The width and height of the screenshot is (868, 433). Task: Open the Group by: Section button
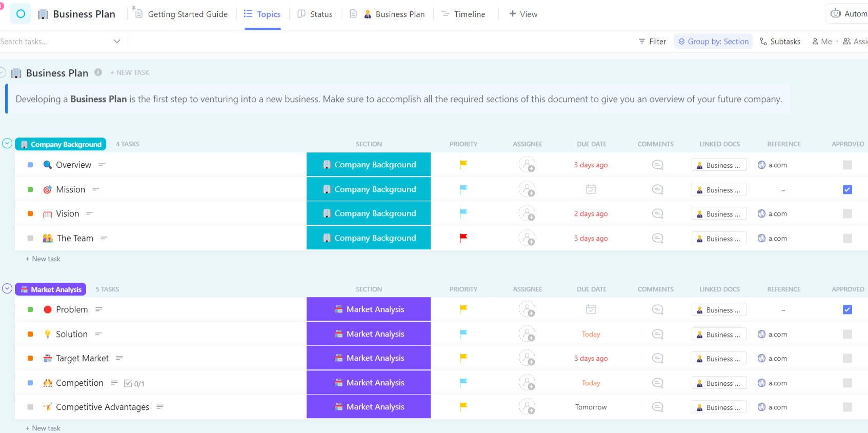(x=713, y=42)
